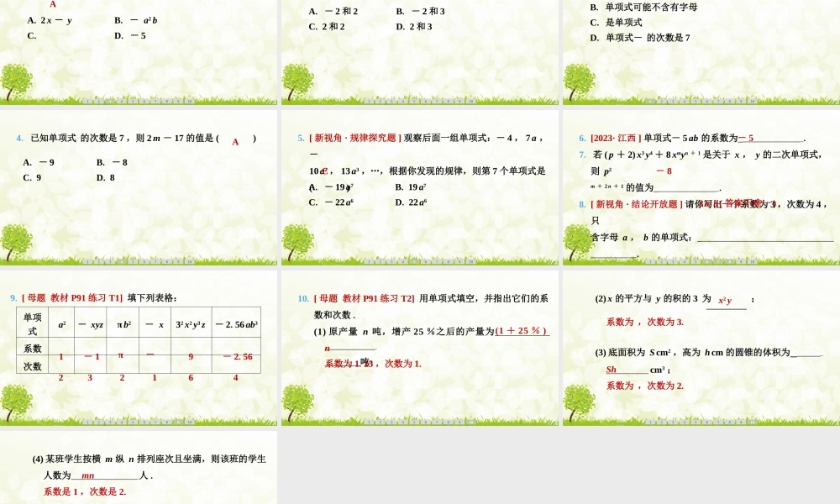The height and width of the screenshot is (504, 840).
Task: Click the line ending with '的次数是7' in option D
Action: click(640, 38)
